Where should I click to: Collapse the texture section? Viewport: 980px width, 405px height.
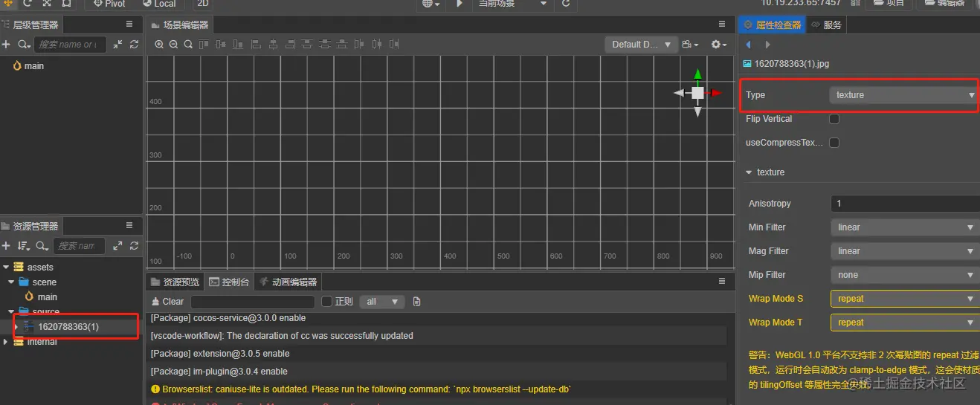pyautogui.click(x=749, y=172)
